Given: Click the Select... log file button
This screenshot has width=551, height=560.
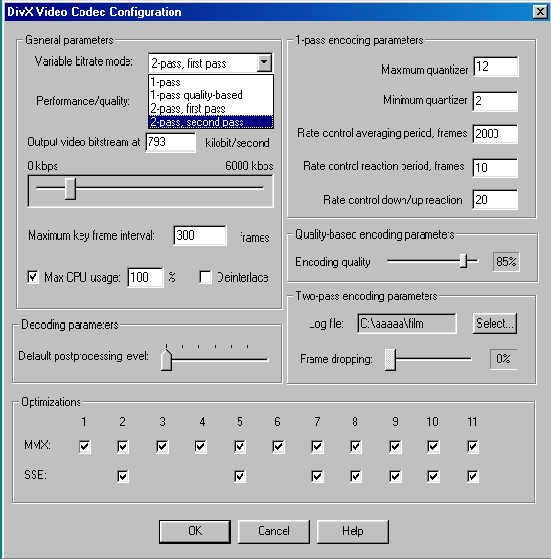Looking at the screenshot, I should 495,324.
